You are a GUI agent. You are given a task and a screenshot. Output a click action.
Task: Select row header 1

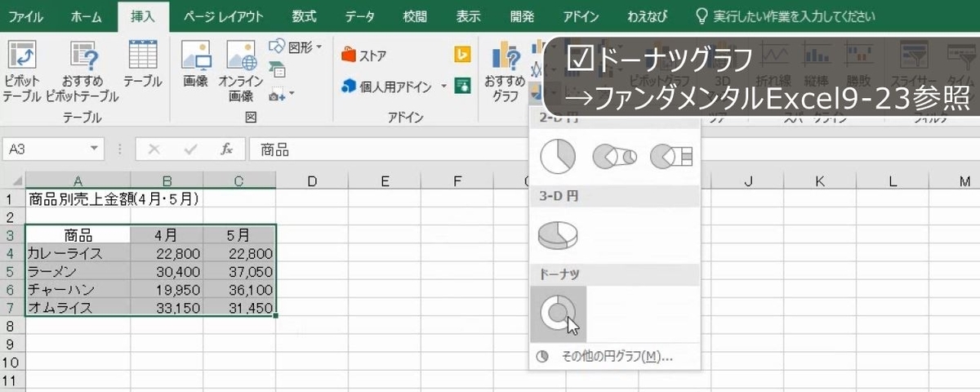[x=12, y=198]
